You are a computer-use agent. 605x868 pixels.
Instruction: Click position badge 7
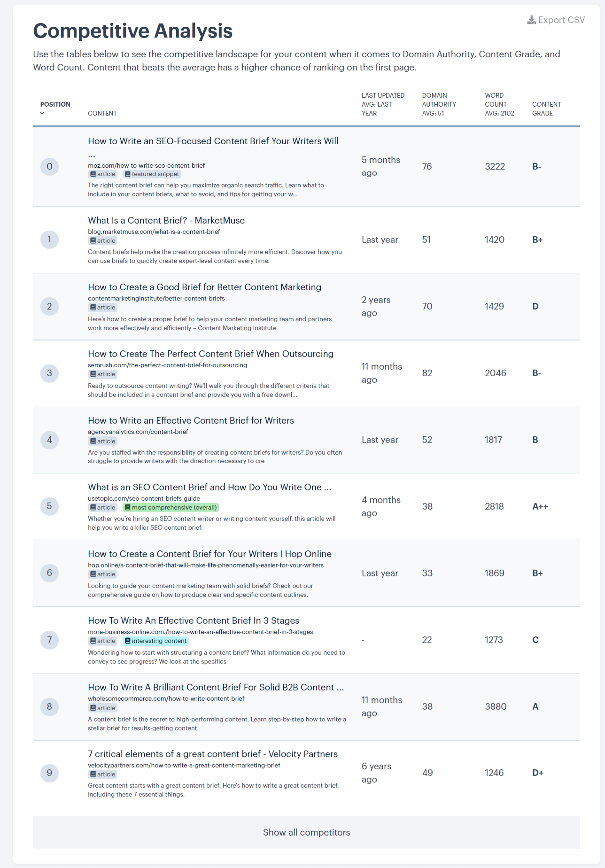tap(49, 640)
